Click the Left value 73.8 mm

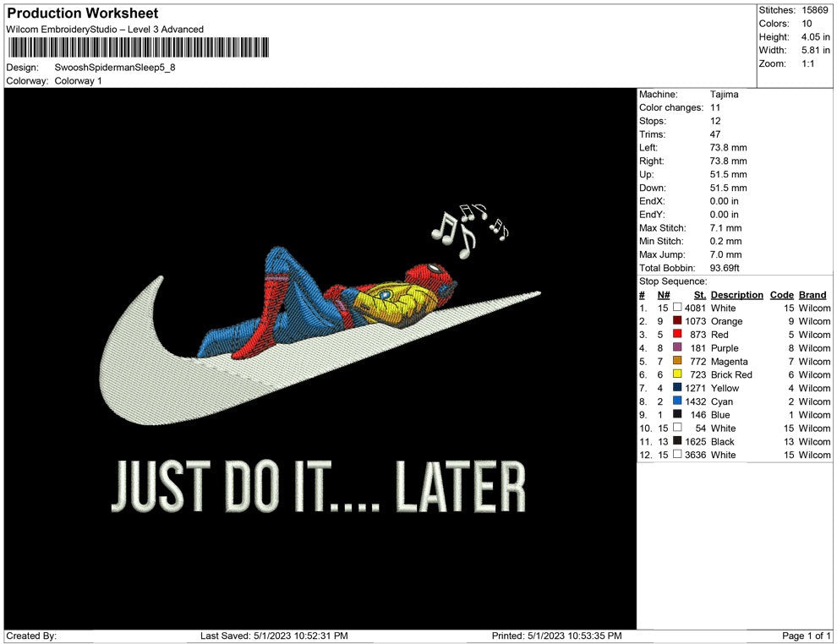[x=728, y=148]
